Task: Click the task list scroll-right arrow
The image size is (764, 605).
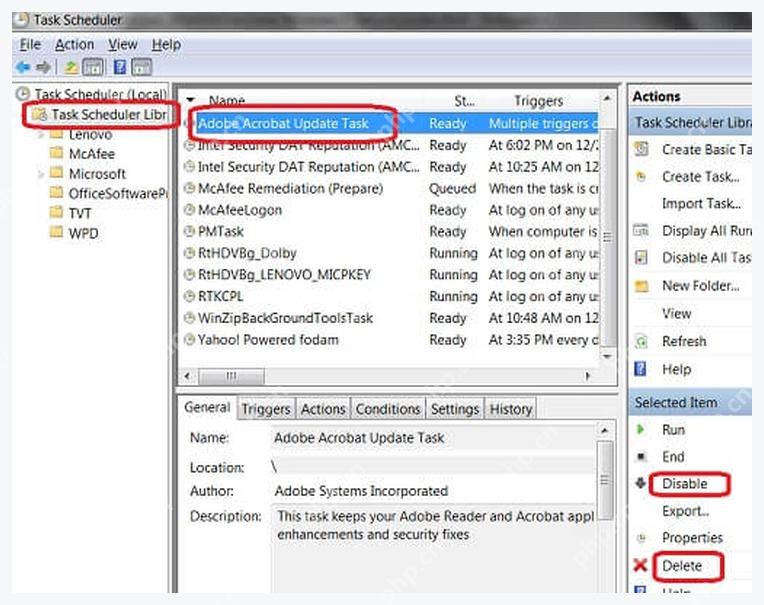Action: 588,376
